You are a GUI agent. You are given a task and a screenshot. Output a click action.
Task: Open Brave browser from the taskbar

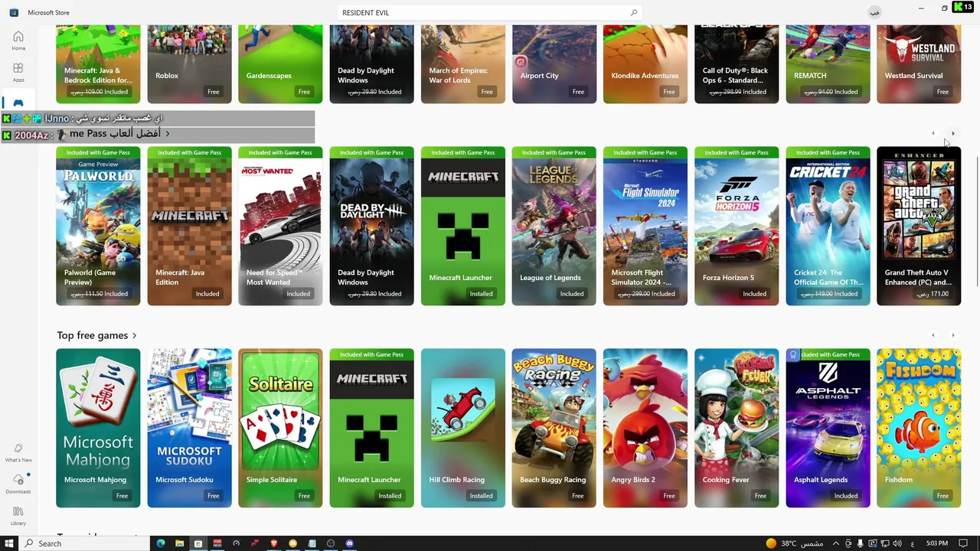pos(274,543)
